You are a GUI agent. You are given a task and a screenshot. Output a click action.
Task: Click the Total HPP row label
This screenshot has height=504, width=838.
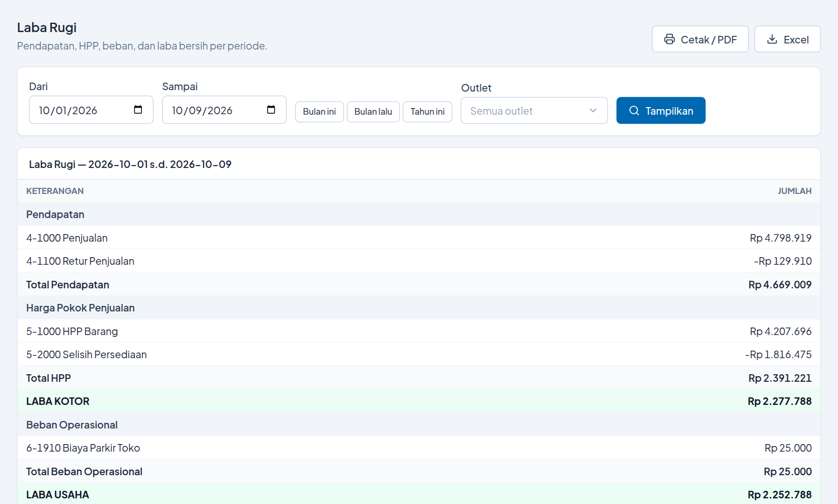click(x=49, y=378)
